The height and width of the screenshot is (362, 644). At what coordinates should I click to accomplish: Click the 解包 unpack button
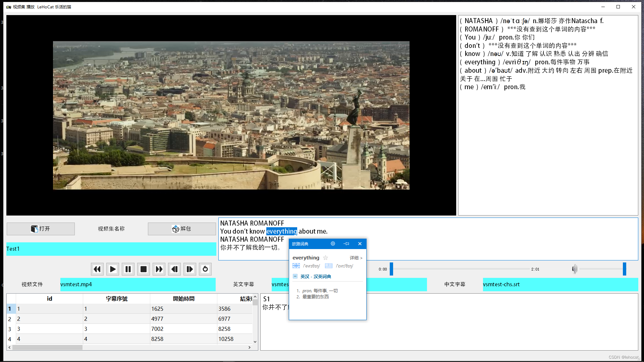pyautogui.click(x=182, y=229)
